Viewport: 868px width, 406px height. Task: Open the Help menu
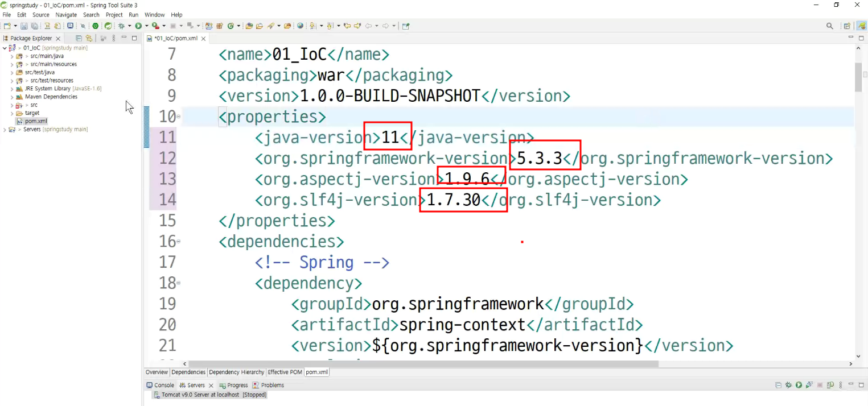[177, 15]
